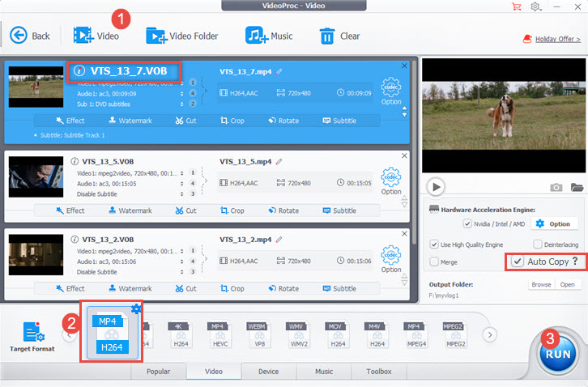
Task: Cut the VTS_13_5.VOB clip
Action: 186,211
